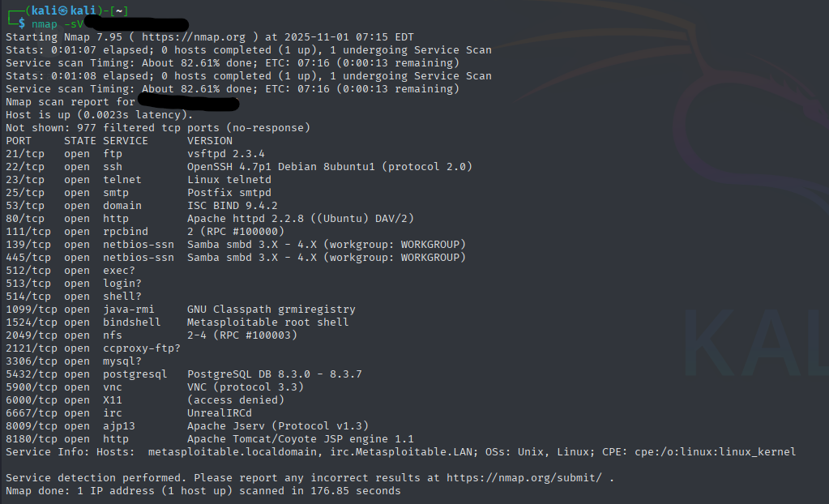Click the SERVICE column header
This screenshot has width=829, height=504.
tap(126, 140)
